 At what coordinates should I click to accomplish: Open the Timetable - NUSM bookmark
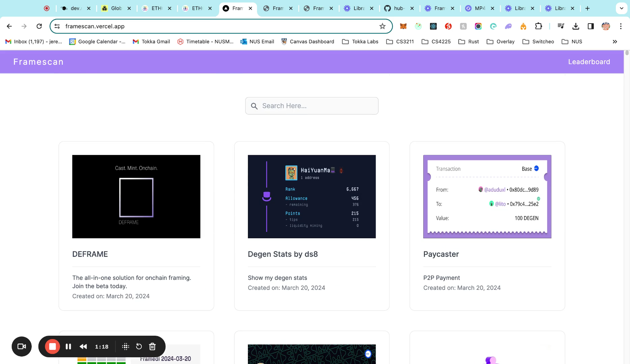[x=205, y=41]
